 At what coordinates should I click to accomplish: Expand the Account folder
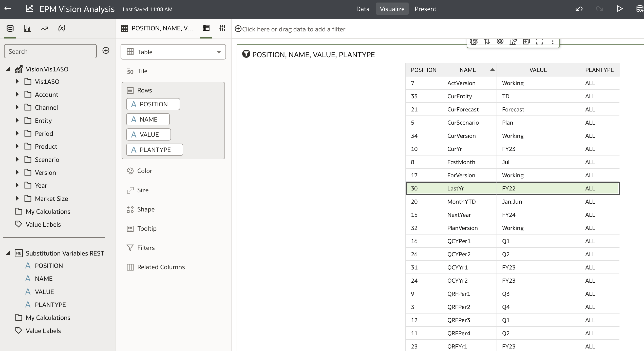pyautogui.click(x=17, y=94)
